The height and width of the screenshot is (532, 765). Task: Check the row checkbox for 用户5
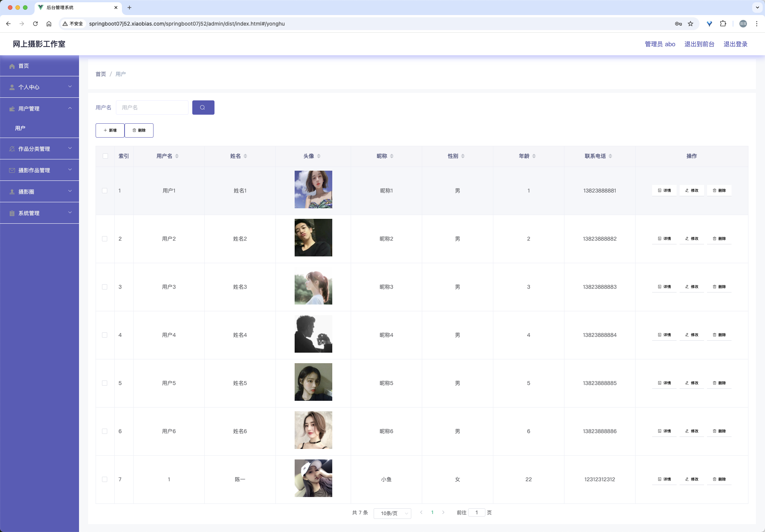(105, 383)
